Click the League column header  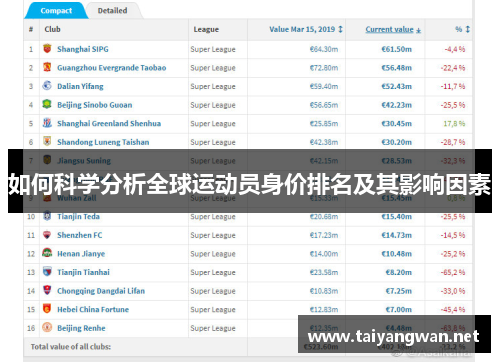pos(206,29)
